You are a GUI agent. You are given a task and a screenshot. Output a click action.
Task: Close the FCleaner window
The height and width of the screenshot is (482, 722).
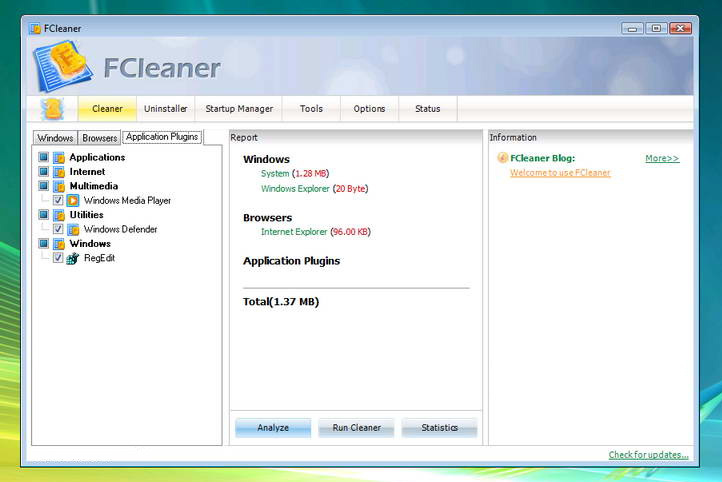tap(680, 29)
